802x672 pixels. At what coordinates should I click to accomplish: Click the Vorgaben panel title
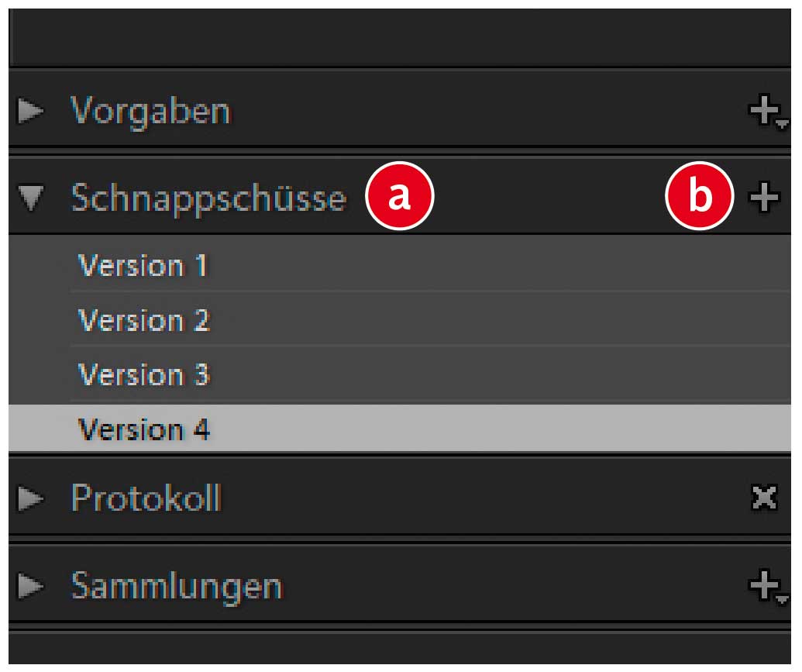150,112
